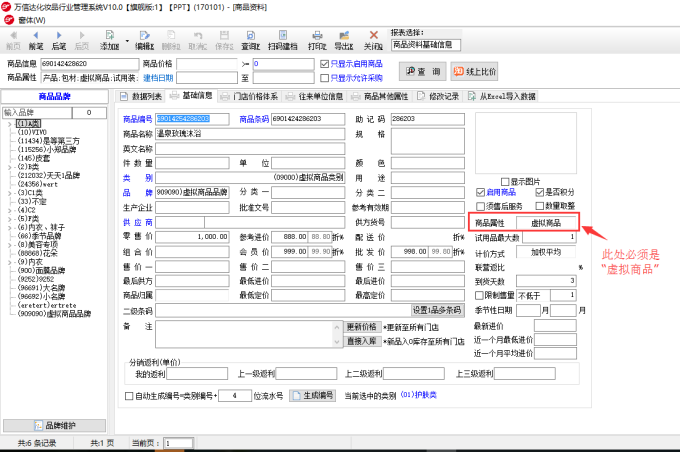This screenshot has height=452, width=681.
Task: Click the 扫码建档 scan-to-create icon
Action: 283,40
